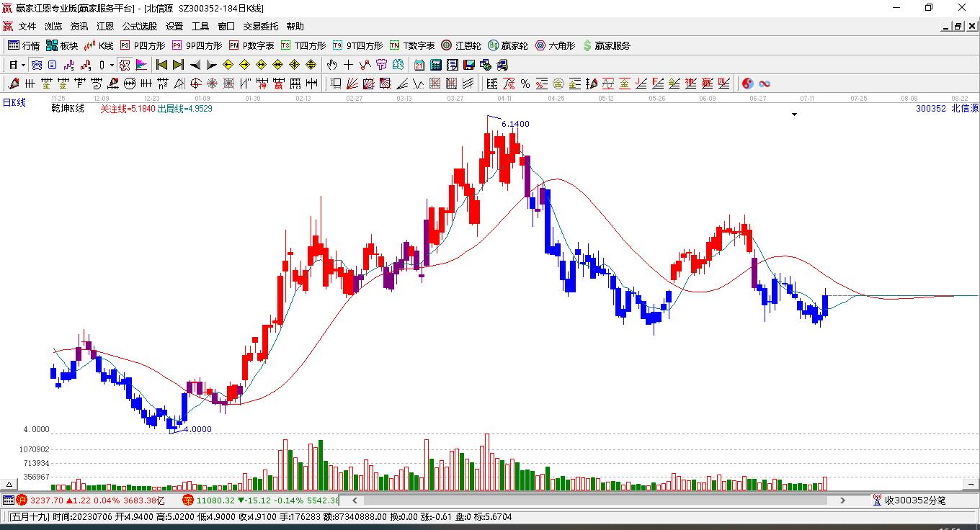Open the 9P四方形 tool

click(x=196, y=45)
